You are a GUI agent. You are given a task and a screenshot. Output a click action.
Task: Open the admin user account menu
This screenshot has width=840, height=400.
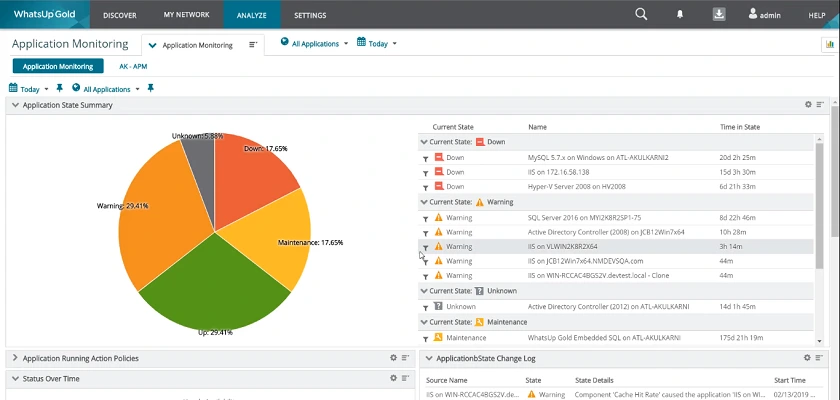764,15
